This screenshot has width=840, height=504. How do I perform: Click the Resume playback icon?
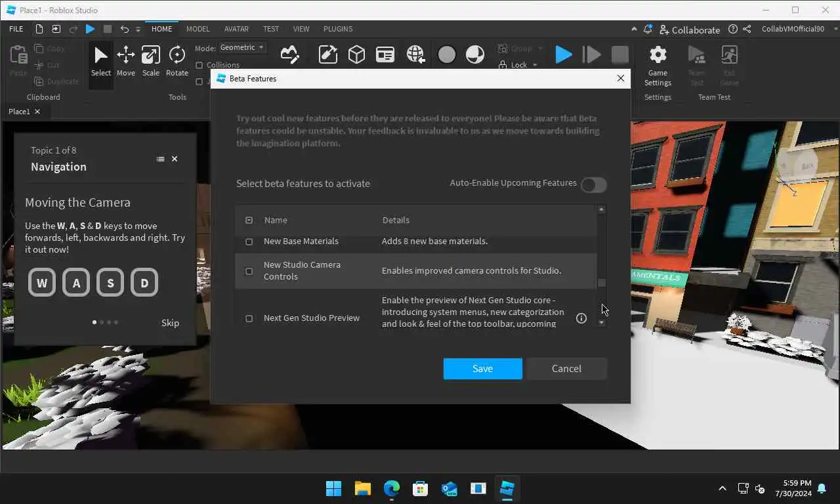click(591, 54)
